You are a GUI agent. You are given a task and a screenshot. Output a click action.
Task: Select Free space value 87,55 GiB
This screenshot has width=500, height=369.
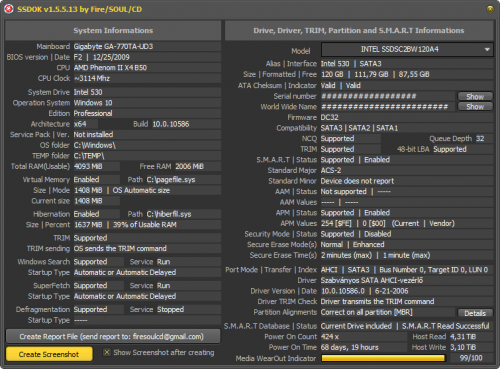point(414,74)
